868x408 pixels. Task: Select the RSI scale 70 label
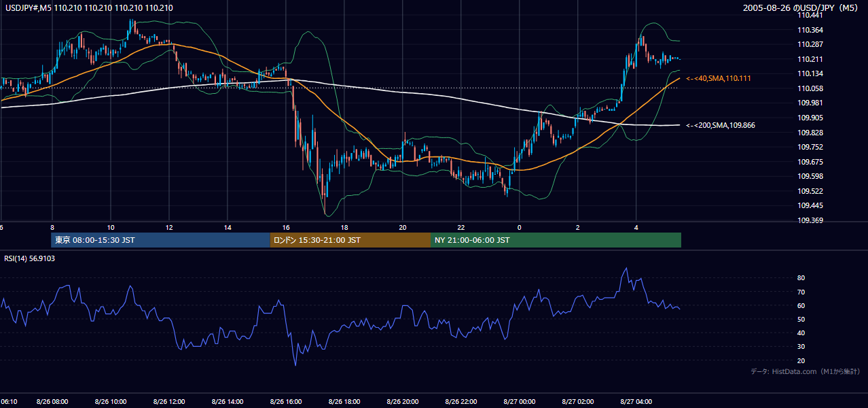[x=801, y=292]
